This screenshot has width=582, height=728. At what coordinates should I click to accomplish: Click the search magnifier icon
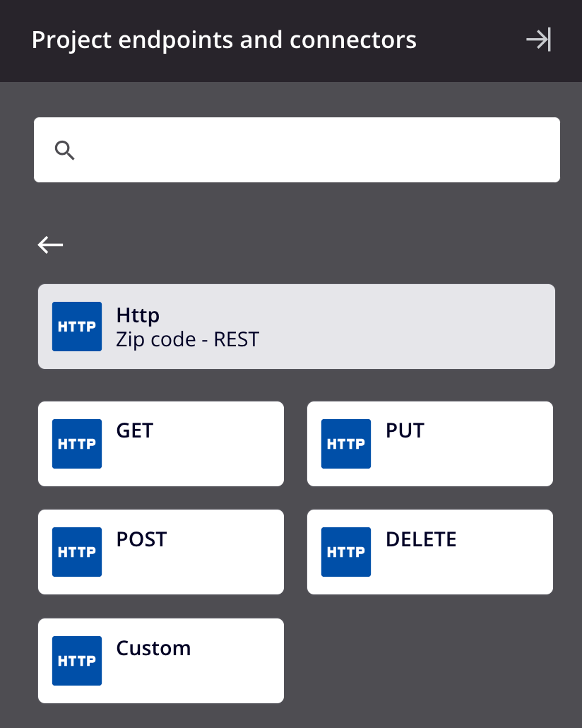(64, 150)
